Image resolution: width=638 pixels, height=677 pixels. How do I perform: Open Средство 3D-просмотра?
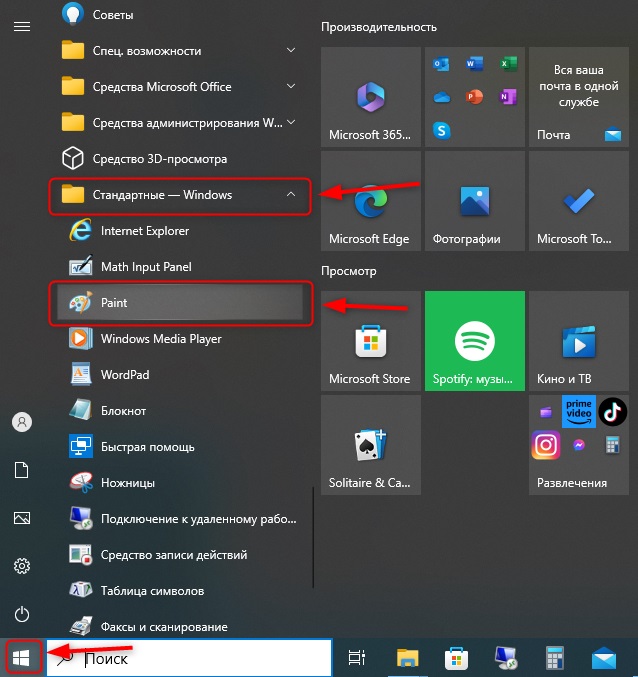180,159
